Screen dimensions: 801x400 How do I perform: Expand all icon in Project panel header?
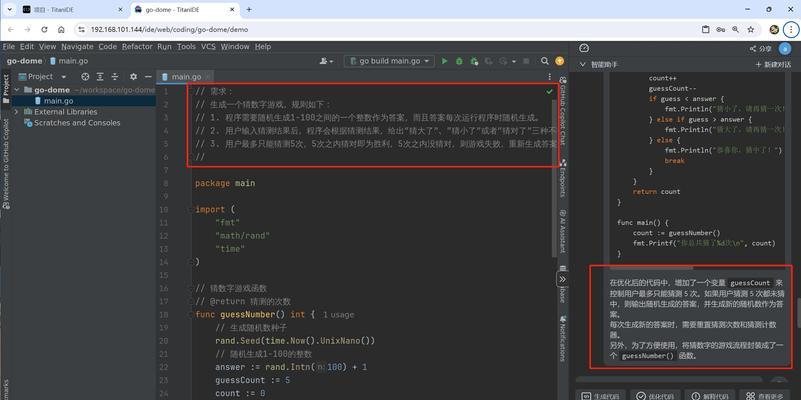100,77
